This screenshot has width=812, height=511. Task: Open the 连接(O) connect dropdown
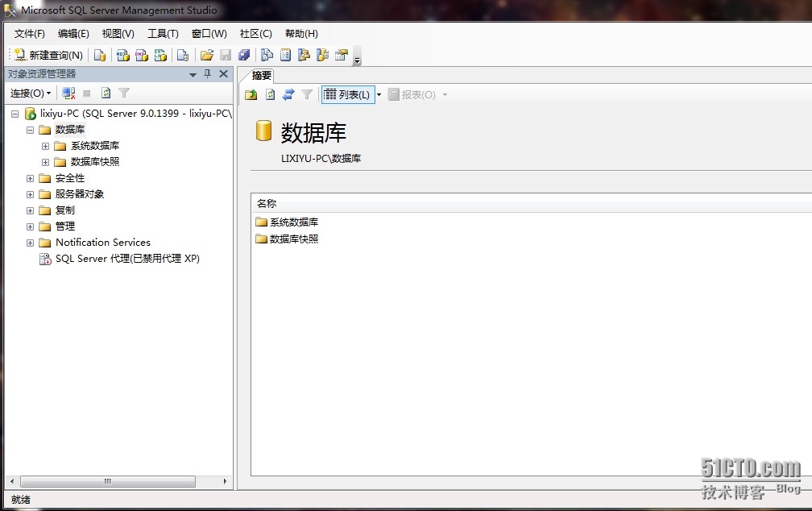point(31,93)
